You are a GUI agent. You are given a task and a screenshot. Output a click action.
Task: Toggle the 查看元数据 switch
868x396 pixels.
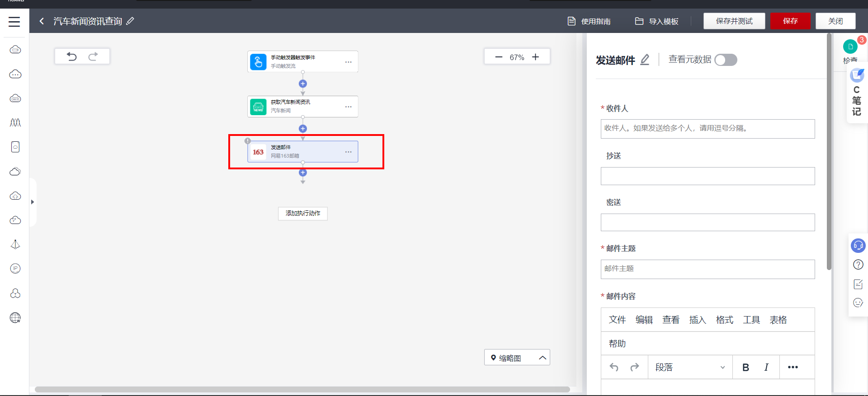[x=726, y=60]
